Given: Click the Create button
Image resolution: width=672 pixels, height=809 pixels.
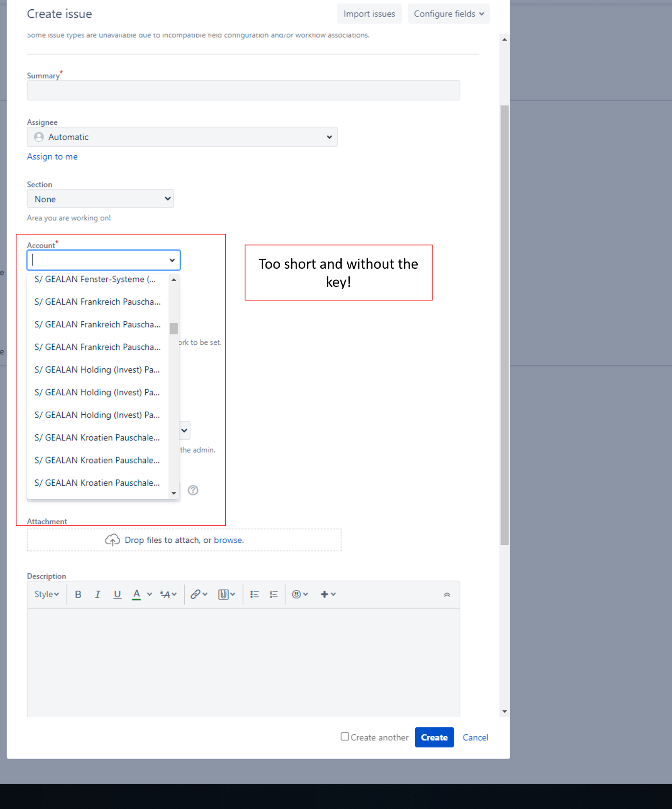Looking at the screenshot, I should pos(434,737).
